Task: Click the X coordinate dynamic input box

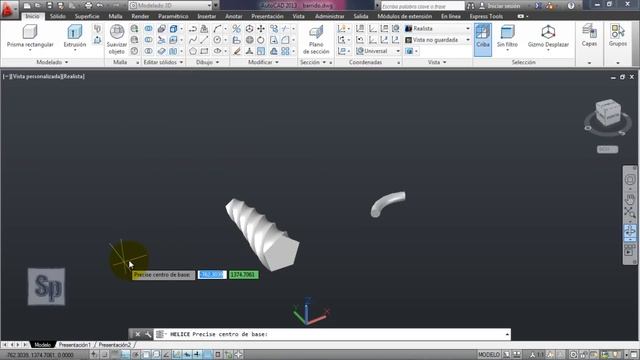Action: (x=212, y=275)
